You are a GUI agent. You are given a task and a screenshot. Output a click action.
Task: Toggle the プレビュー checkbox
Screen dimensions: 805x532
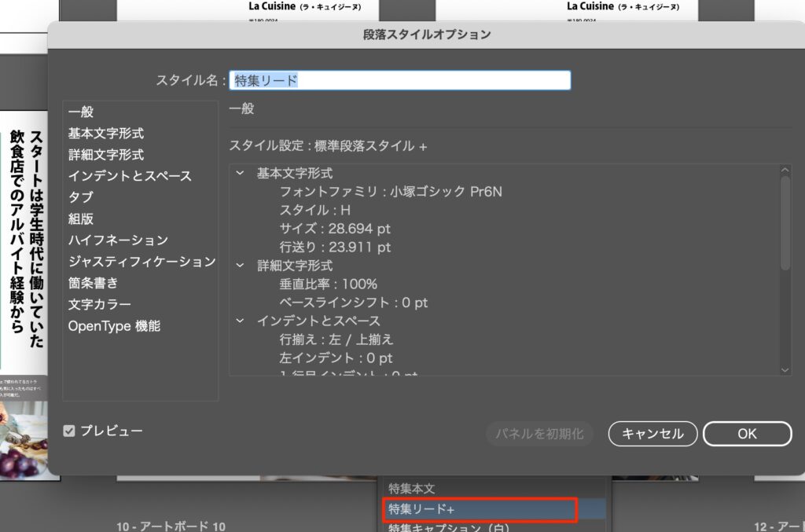point(70,431)
